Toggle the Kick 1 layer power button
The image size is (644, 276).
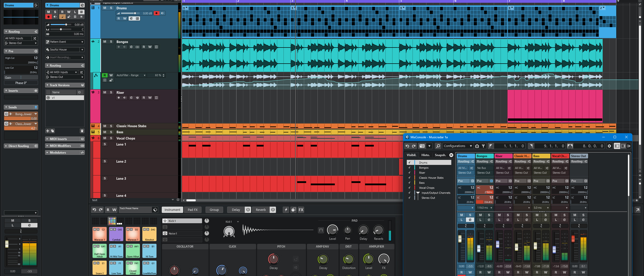pyautogui.click(x=165, y=221)
